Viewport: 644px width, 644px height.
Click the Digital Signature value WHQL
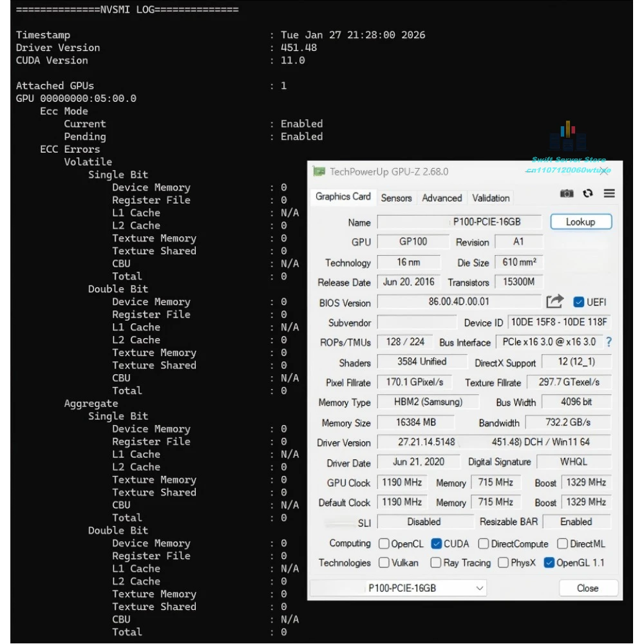click(x=574, y=462)
